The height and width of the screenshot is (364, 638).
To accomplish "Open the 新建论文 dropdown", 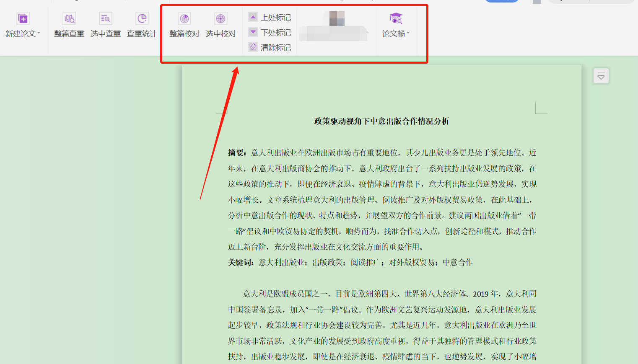I will tap(23, 25).
